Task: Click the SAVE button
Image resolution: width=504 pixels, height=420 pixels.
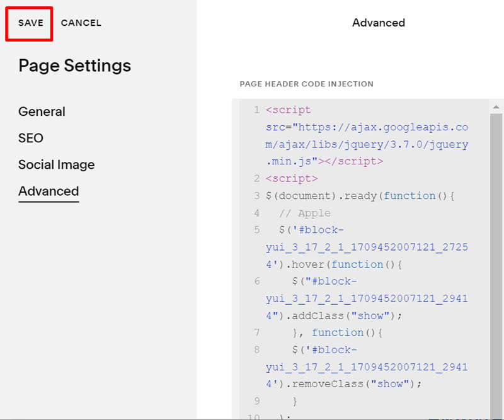Action: [x=30, y=23]
